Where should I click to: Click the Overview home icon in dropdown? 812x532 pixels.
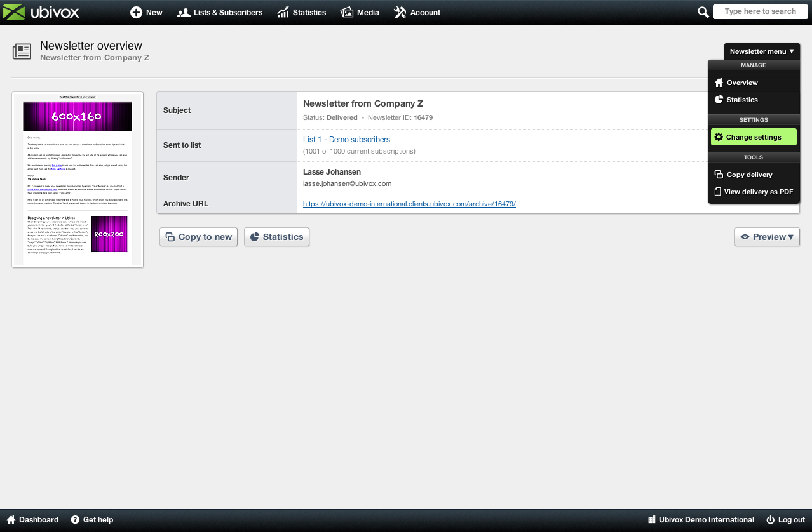click(x=719, y=83)
